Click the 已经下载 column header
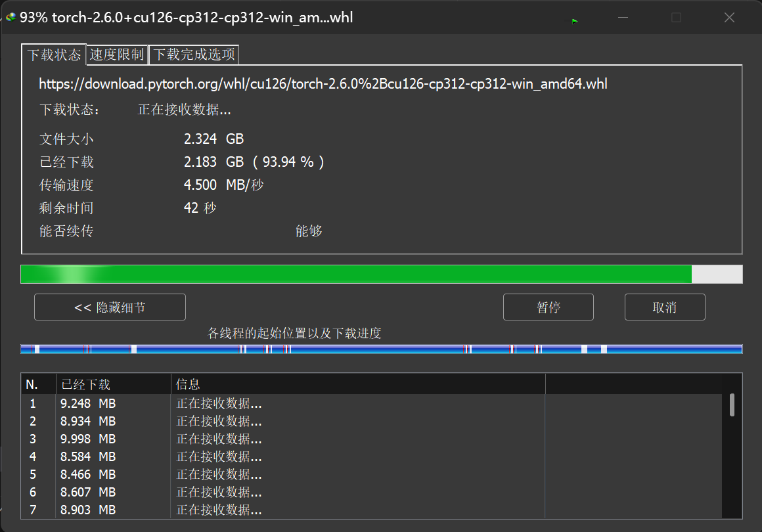The image size is (762, 532). [x=113, y=384]
